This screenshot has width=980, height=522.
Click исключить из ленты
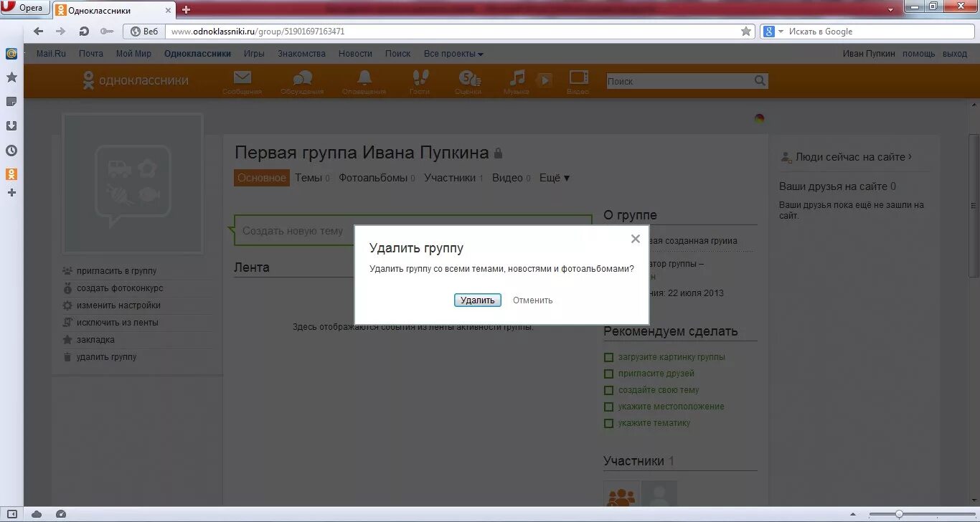118,323
